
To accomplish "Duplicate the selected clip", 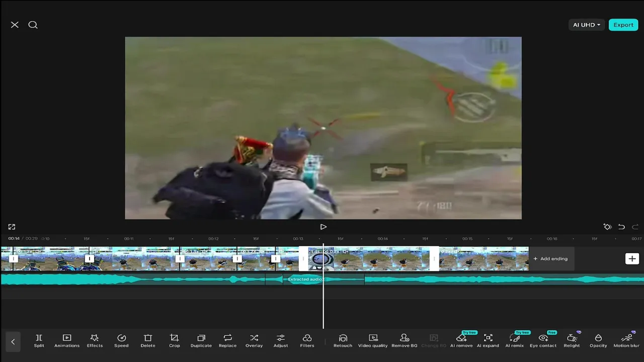I will click(x=201, y=340).
